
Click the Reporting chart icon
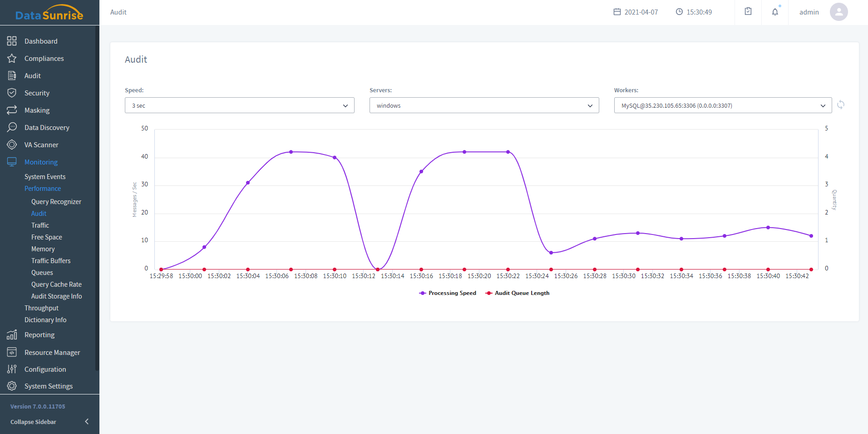12,335
